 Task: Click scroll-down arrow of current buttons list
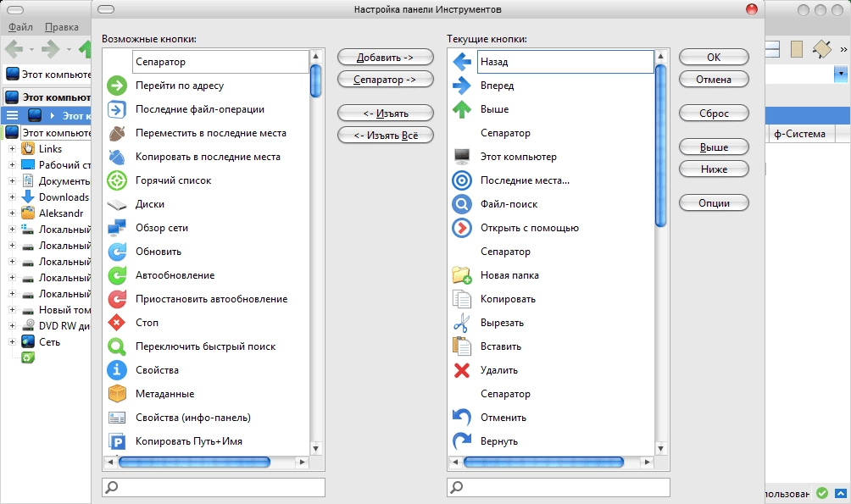coord(660,449)
